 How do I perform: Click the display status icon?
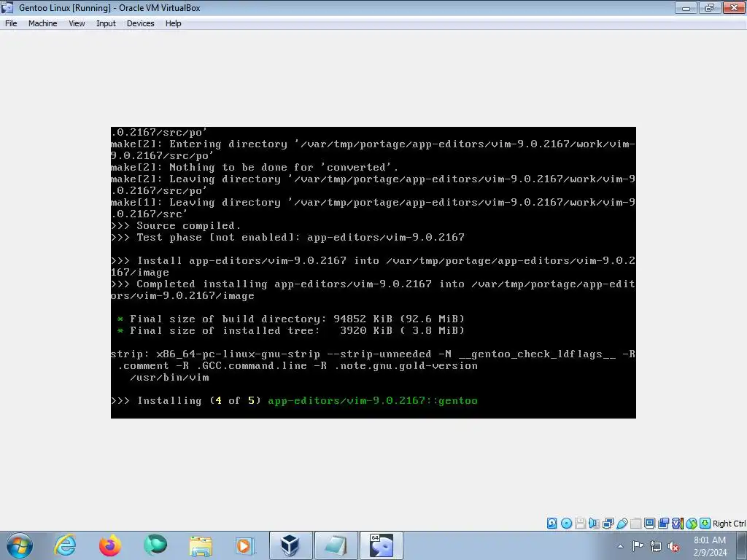(649, 524)
